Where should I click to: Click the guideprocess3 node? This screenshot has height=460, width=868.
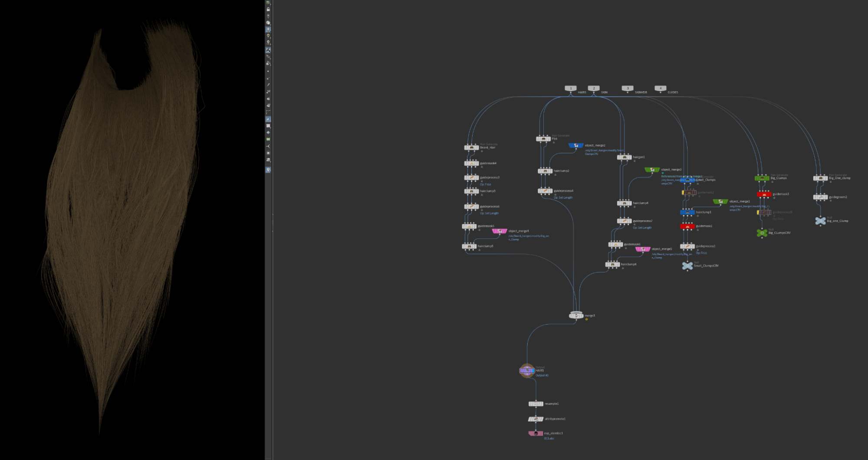[x=471, y=178]
